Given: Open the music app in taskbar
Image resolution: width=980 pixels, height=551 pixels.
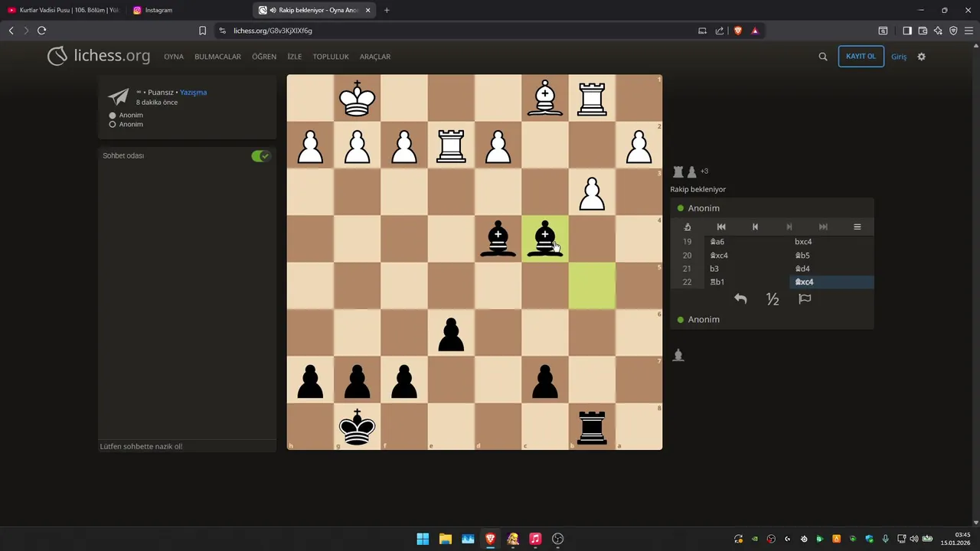Looking at the screenshot, I should click(535, 539).
